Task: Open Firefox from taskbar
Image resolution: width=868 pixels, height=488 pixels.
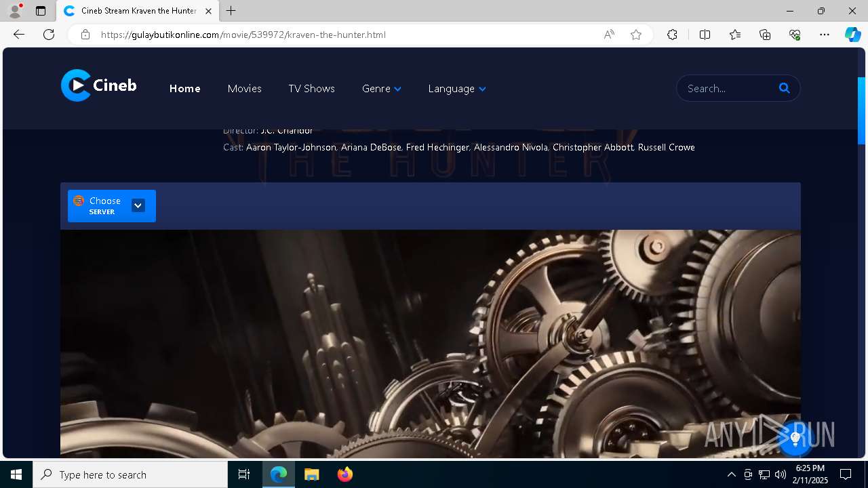Action: click(x=344, y=474)
